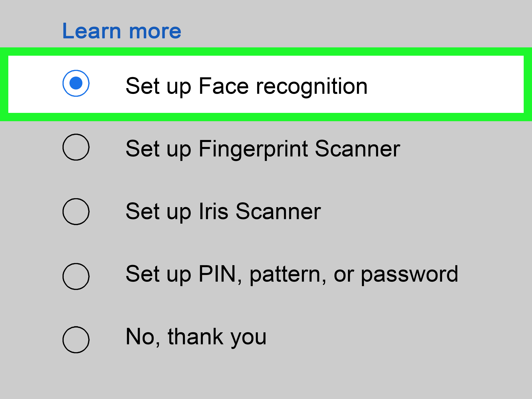Click the 'Set up Iris Scanner' label text
This screenshot has height=399, width=532.
(x=223, y=211)
